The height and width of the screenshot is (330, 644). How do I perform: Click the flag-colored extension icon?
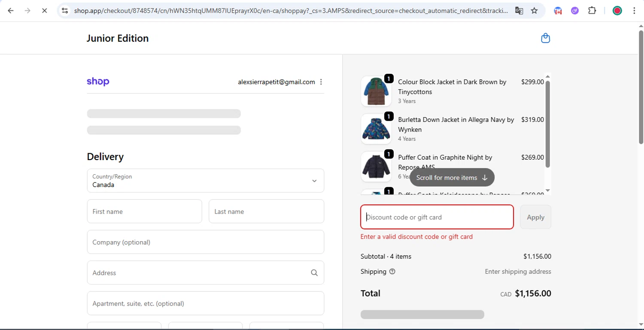coord(558,11)
